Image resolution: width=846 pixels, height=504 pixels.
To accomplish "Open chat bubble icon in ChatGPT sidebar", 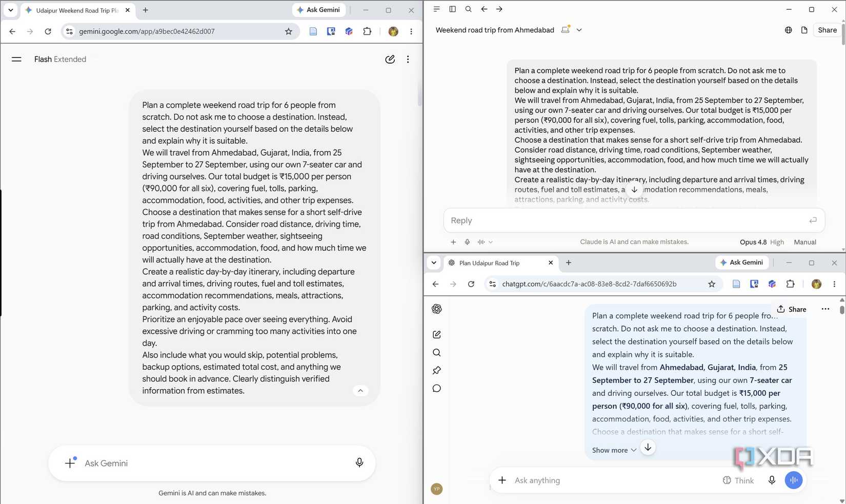I will pos(437,388).
